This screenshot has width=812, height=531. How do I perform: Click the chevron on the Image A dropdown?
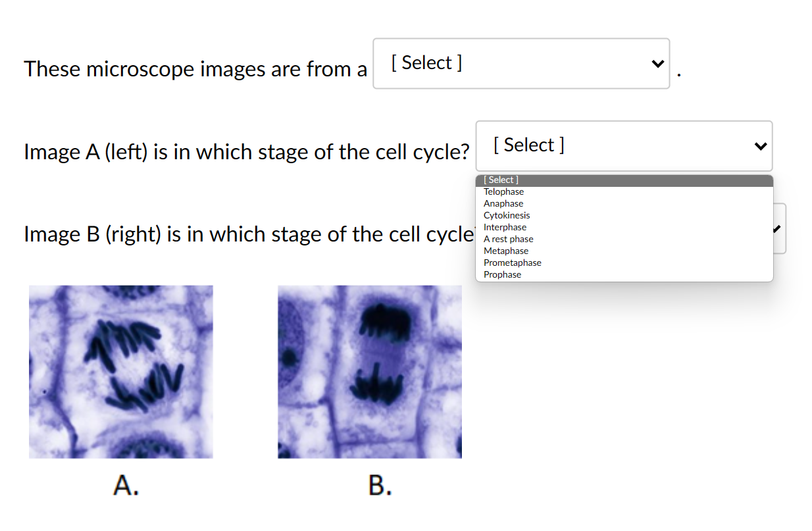click(x=761, y=145)
